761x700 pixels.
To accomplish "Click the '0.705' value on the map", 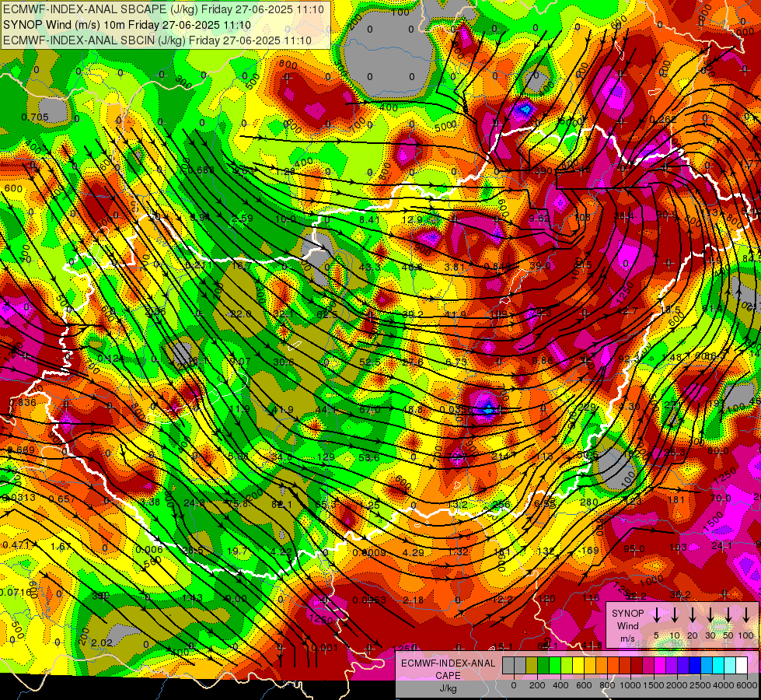I will (35, 117).
